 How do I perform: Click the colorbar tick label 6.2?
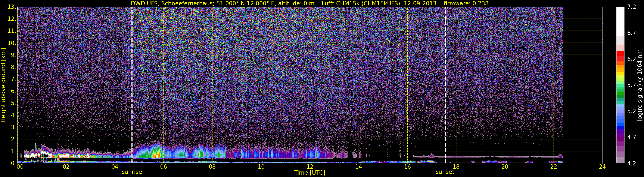tap(632, 59)
